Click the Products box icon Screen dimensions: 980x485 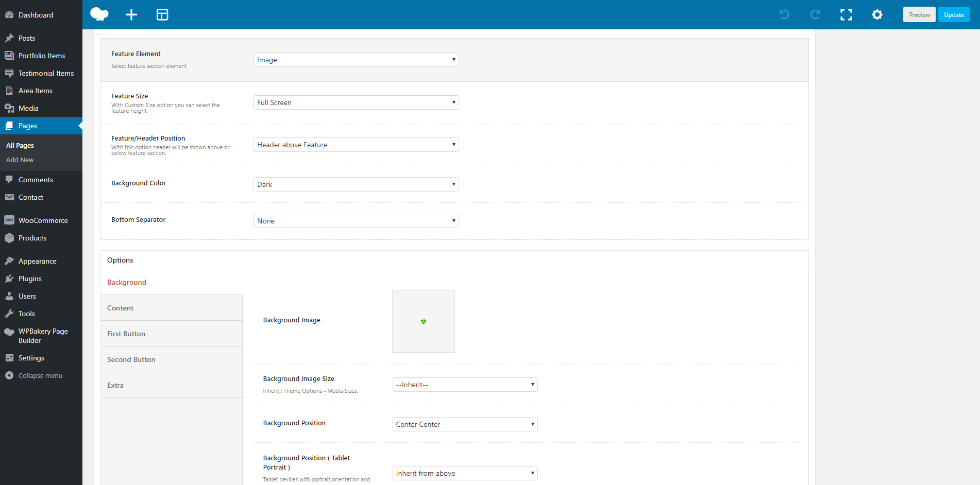(9, 238)
